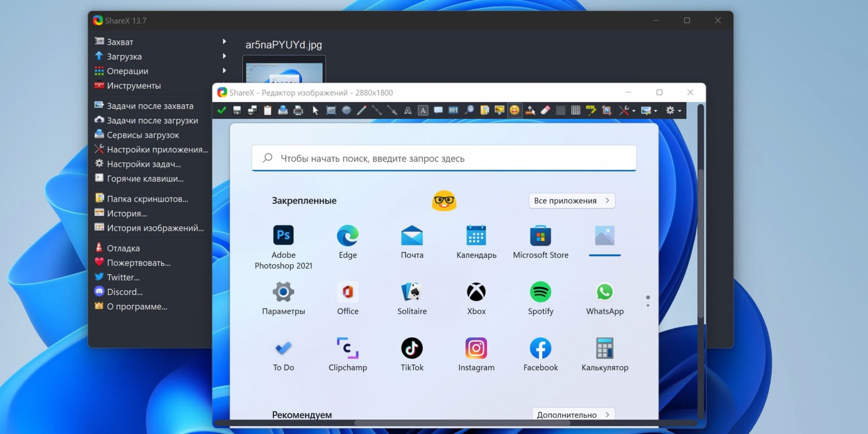The image size is (868, 434).
Task: Click the editor's horizontal scrollbar
Action: pyautogui.click(x=462, y=423)
